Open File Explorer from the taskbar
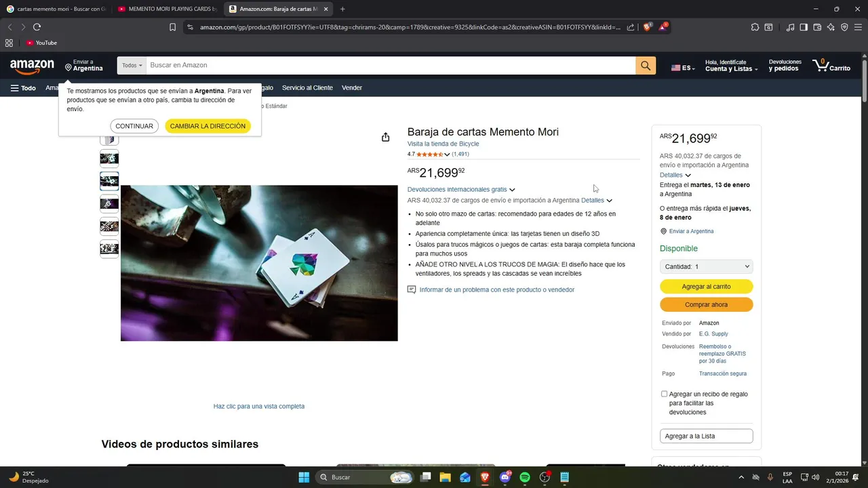Screen dimensions: 868x488 pos(445,477)
